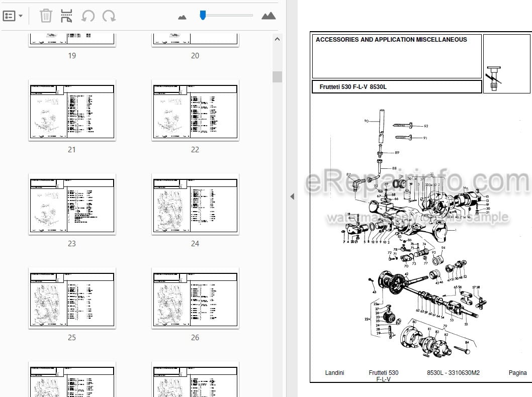Click page number label 24

click(195, 243)
